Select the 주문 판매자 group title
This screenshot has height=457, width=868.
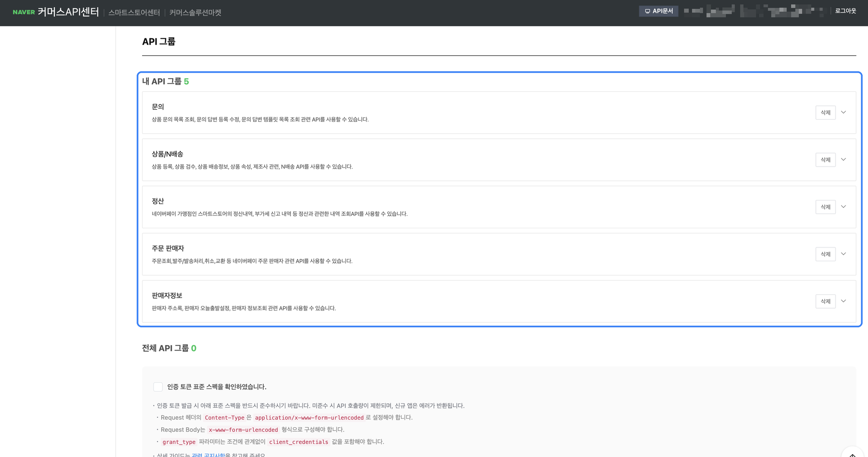(168, 248)
